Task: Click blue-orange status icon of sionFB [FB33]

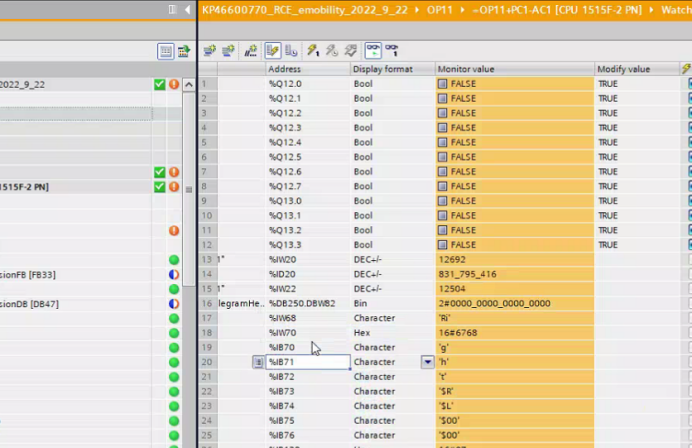Action: 174,275
